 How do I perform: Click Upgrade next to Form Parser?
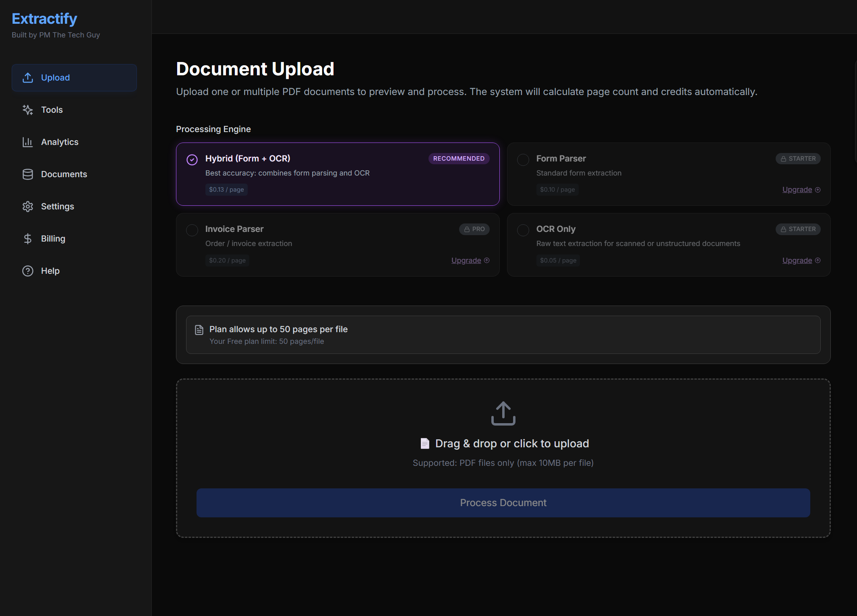click(x=797, y=189)
